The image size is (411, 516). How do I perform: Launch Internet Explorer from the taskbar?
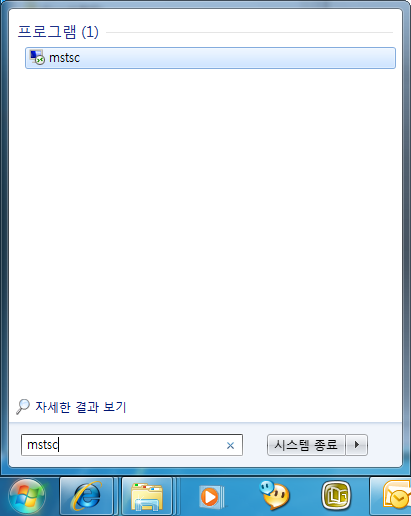[x=87, y=496]
